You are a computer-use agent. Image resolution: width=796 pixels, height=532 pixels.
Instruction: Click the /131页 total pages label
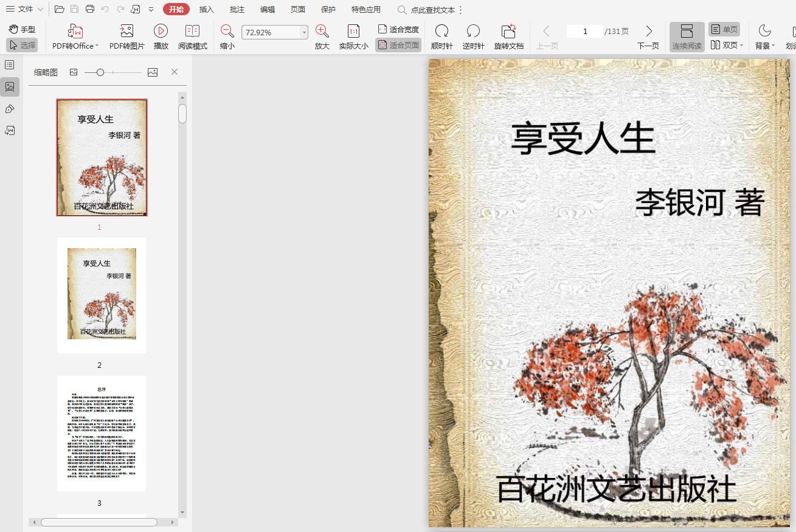pyautogui.click(x=617, y=32)
